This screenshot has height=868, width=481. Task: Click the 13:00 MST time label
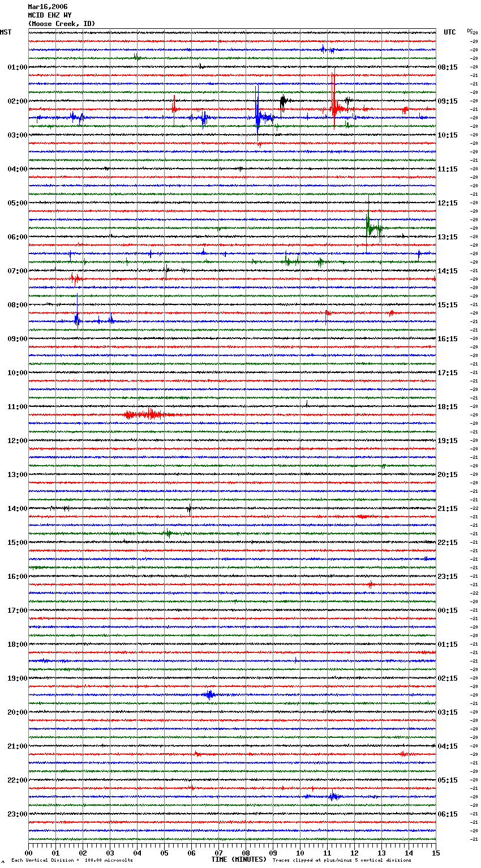17,475
